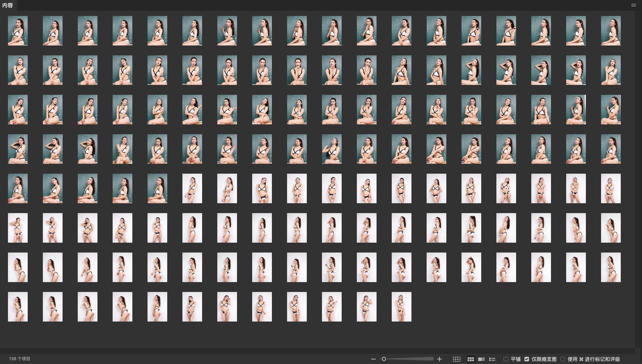Enable 使用 ⌘ 进行标记和评级 checkbox
642x364 pixels.
(x=563, y=359)
